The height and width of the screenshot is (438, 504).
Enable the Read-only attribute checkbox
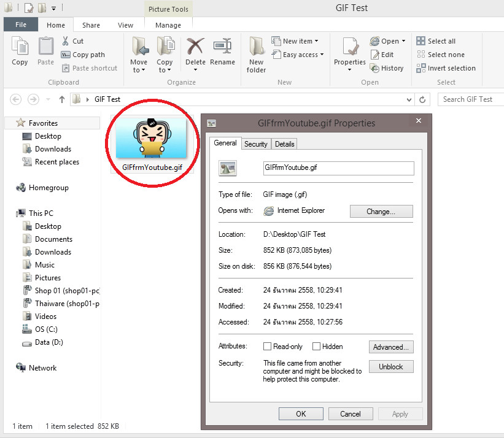(x=267, y=346)
